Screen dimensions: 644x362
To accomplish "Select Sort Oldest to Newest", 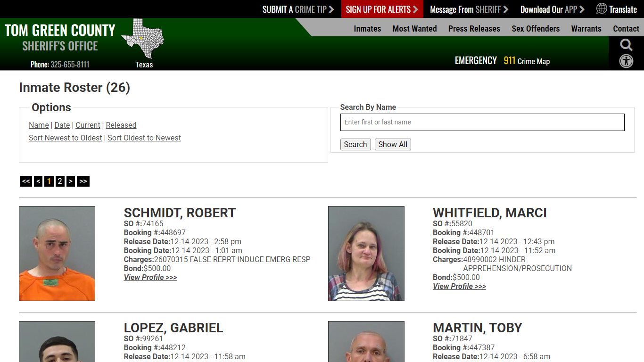I will (x=144, y=138).
